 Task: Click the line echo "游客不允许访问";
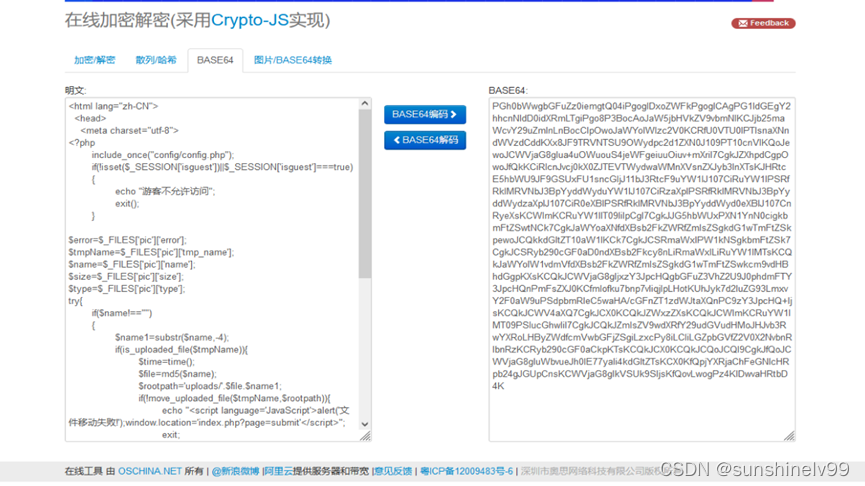(165, 191)
